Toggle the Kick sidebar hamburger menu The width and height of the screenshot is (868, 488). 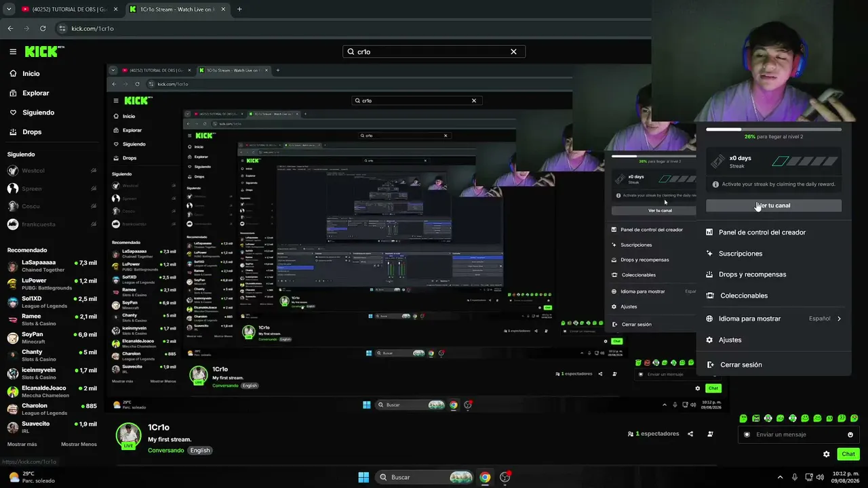(13, 52)
